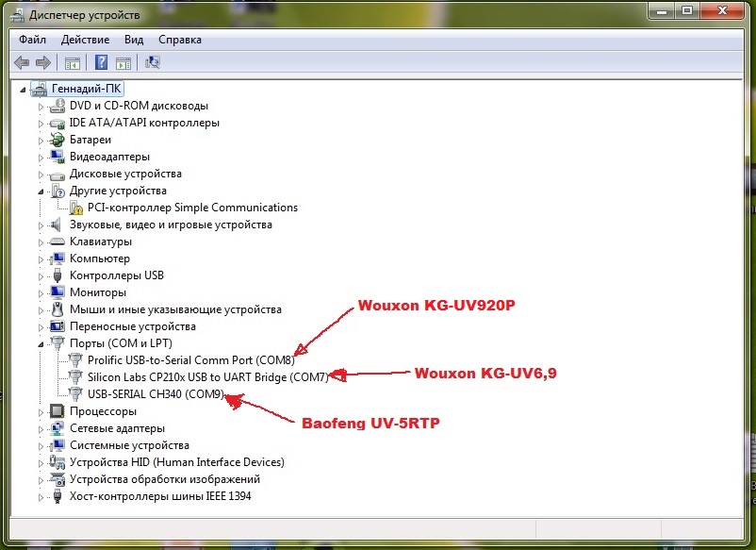Expand the DVD и CD-ROM дисководы node
The height and width of the screenshot is (550, 756).
41,107
